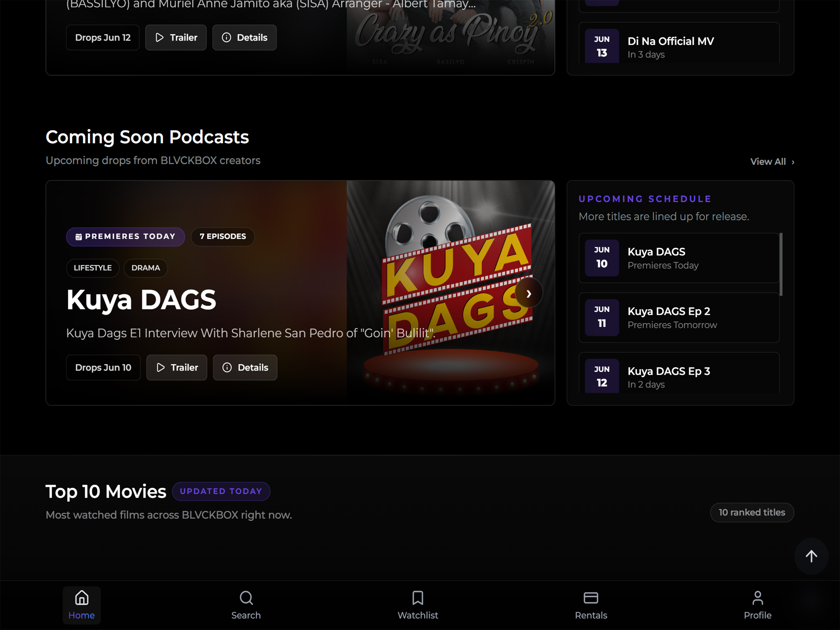The height and width of the screenshot is (630, 840).
Task: Open the Profile tab
Action: tap(758, 605)
